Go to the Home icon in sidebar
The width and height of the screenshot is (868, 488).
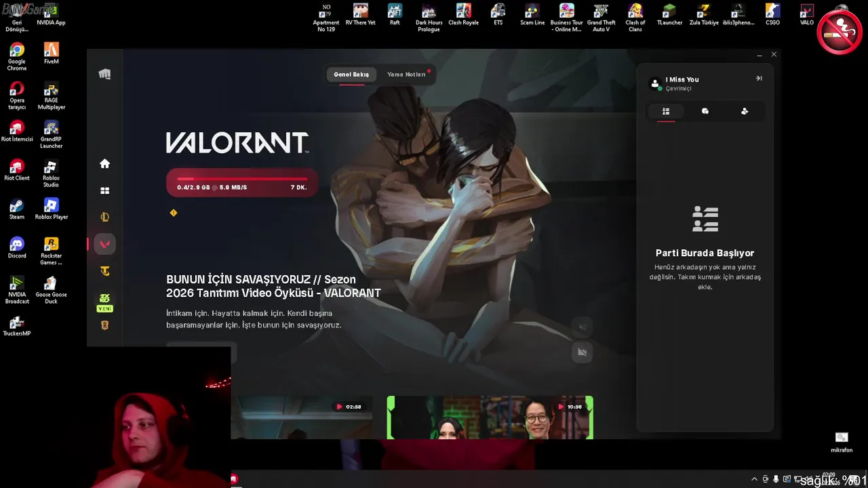(104, 163)
